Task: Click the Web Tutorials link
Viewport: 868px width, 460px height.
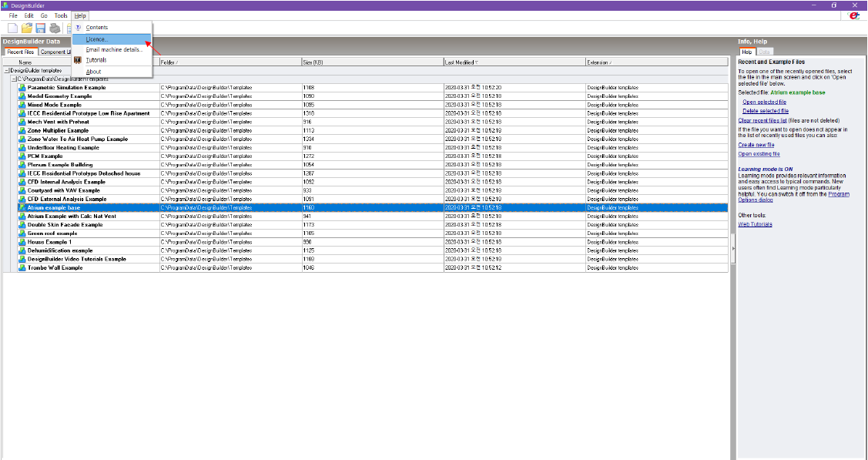Action: (755, 224)
